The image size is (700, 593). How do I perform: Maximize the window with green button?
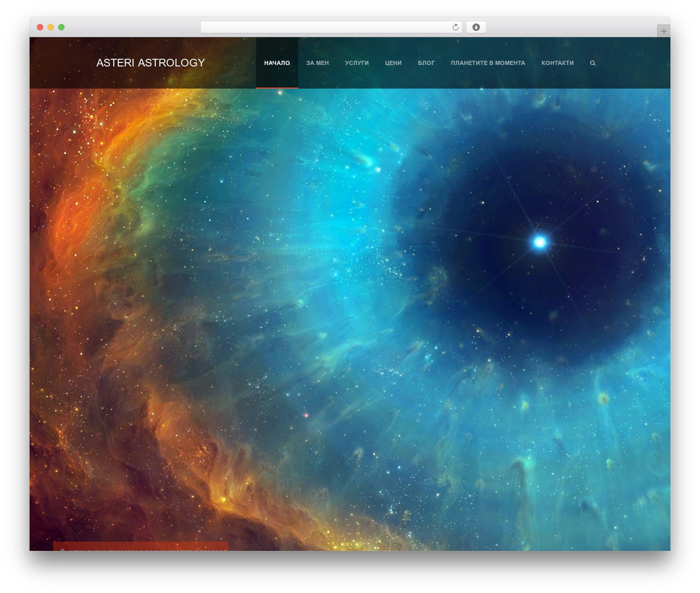pos(61,27)
